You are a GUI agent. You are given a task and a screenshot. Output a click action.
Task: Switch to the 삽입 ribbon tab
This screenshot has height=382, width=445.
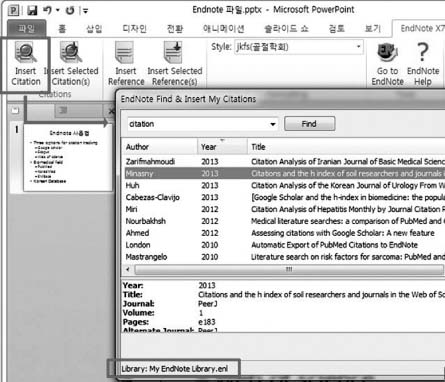94,29
